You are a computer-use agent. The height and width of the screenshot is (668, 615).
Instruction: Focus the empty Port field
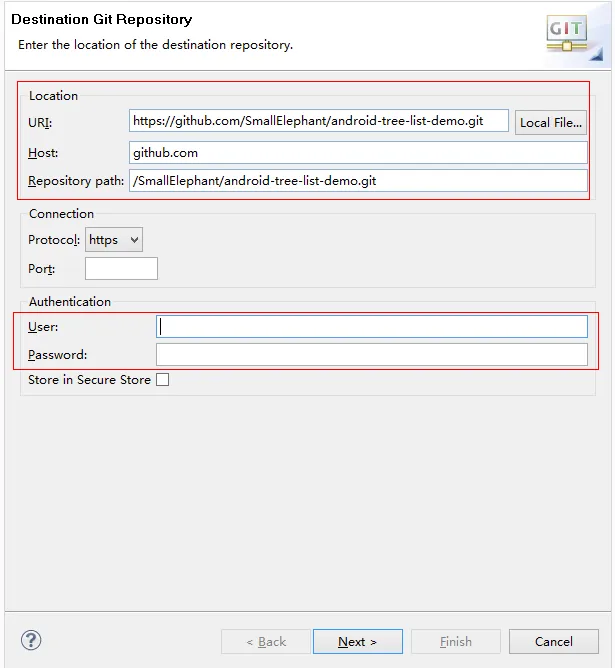coord(121,268)
